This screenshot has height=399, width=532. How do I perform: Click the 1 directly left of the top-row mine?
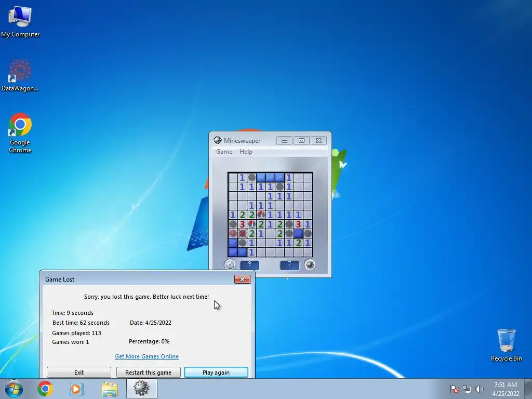coord(242,177)
